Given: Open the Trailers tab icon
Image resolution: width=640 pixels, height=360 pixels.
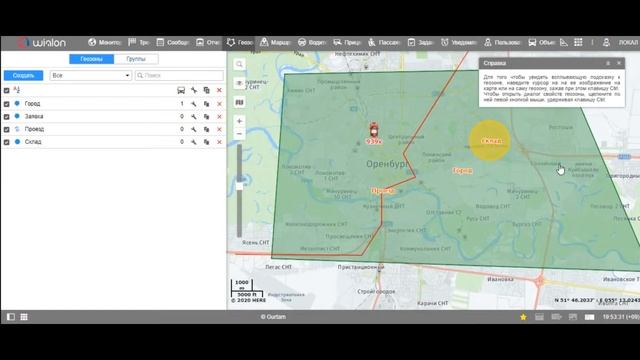Looking at the screenshot, I should 347,42.
